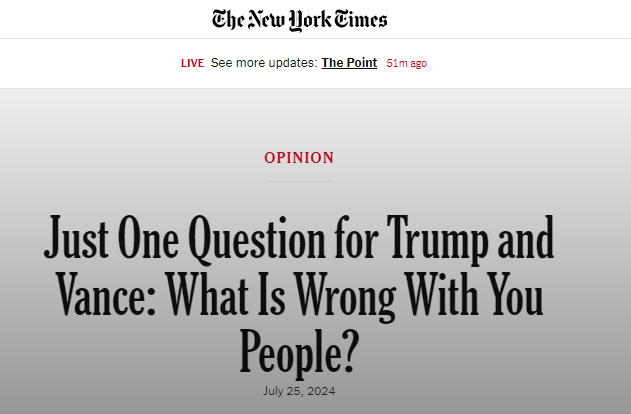
Task: Click the word Just in headline
Action: [76, 237]
